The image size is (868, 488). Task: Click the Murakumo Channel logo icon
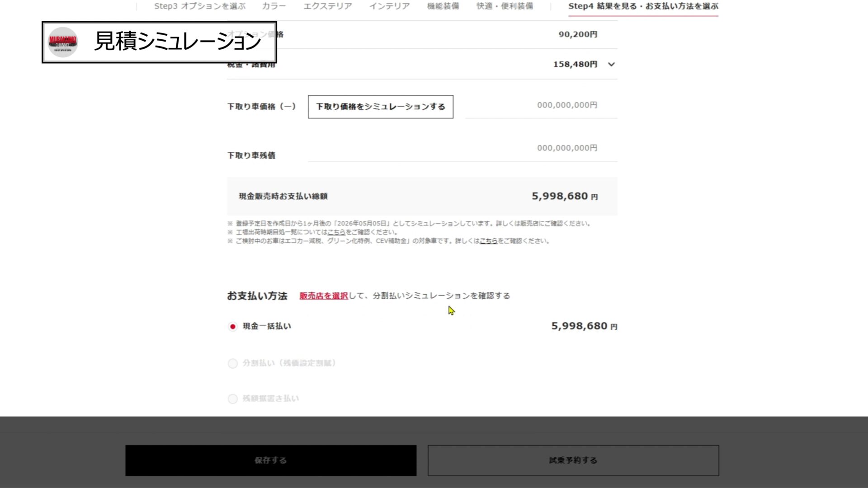63,42
